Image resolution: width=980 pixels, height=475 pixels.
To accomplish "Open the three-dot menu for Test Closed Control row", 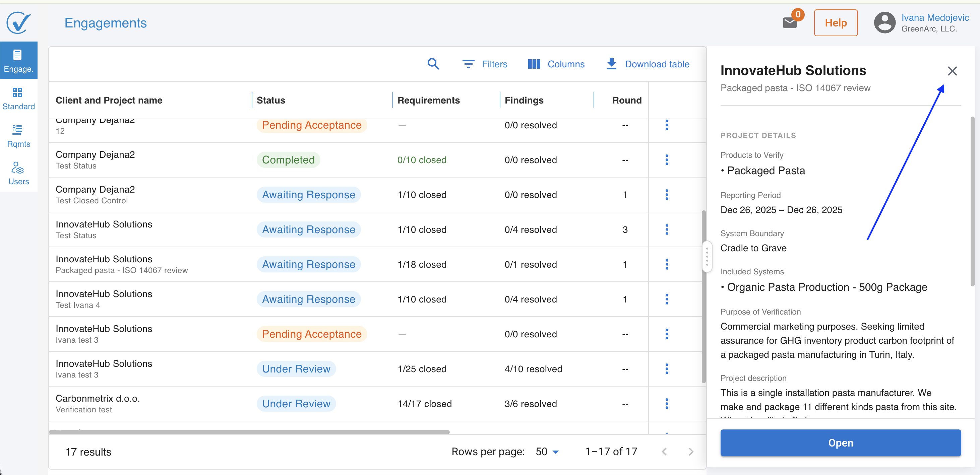I will tap(667, 194).
